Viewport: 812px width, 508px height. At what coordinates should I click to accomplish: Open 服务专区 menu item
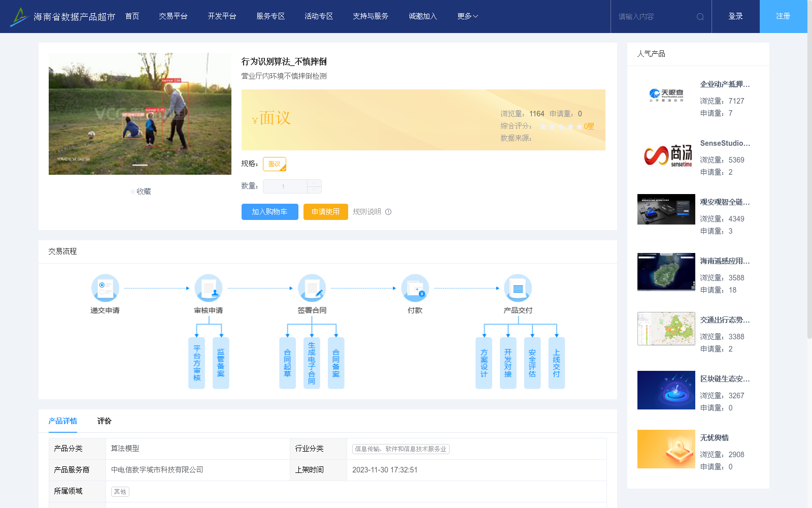[x=270, y=16]
